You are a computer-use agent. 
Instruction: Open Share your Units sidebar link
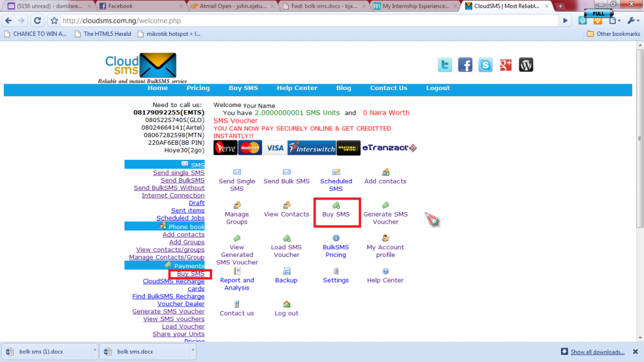pos(179,334)
